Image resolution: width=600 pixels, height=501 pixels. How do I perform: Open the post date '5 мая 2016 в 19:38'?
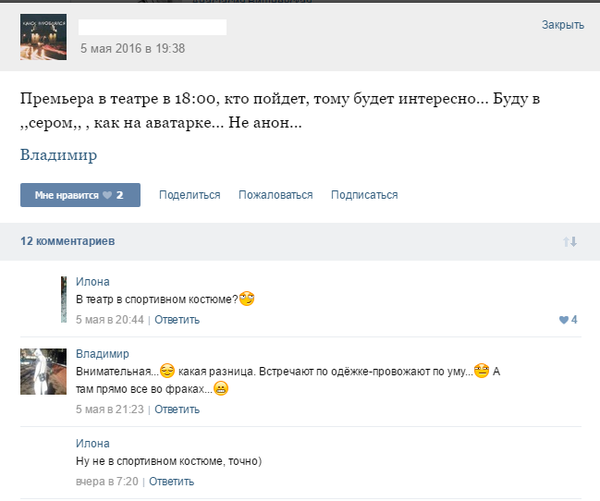click(132, 48)
